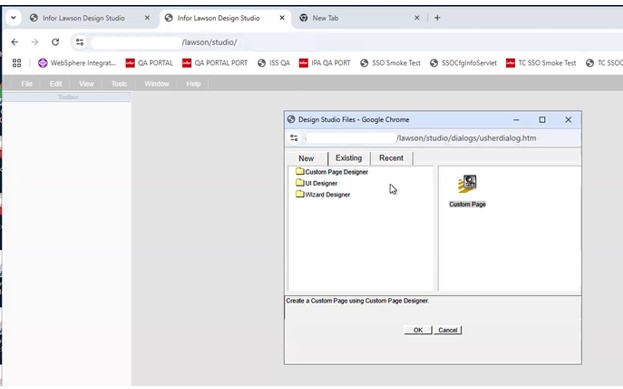Open the TC SSO Smoke Test bookmark

coord(541,63)
